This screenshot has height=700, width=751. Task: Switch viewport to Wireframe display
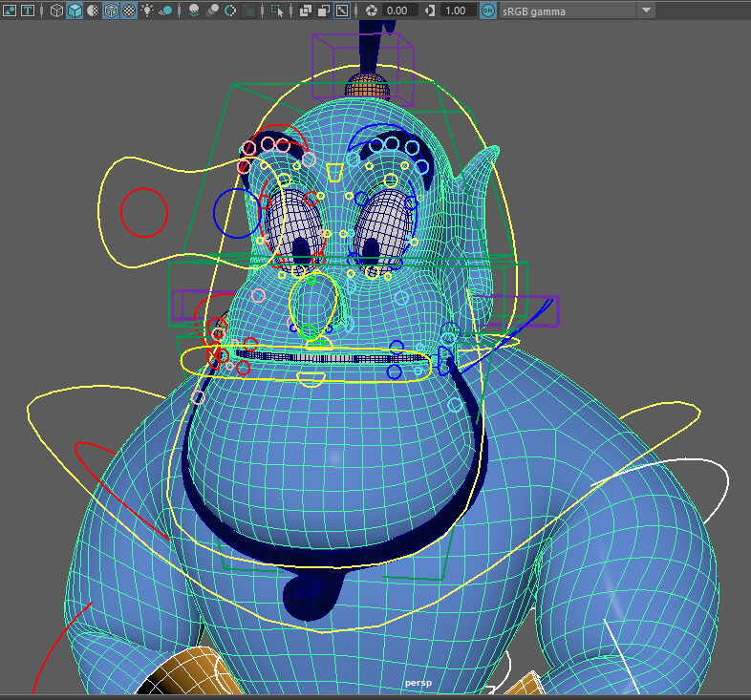[56, 11]
